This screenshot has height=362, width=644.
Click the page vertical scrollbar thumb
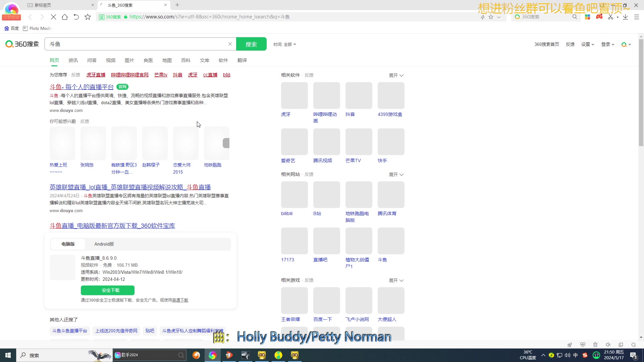pos(641,93)
